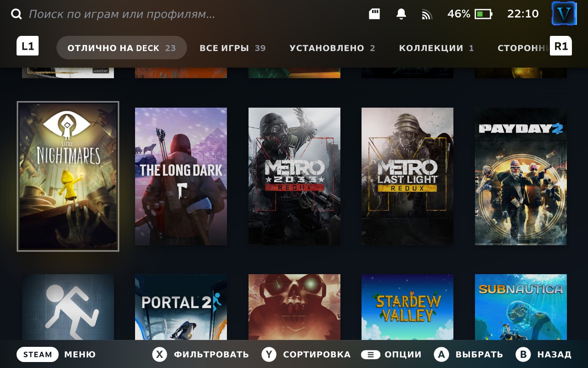
Task: Open notifications via the bell icon
Action: (400, 14)
